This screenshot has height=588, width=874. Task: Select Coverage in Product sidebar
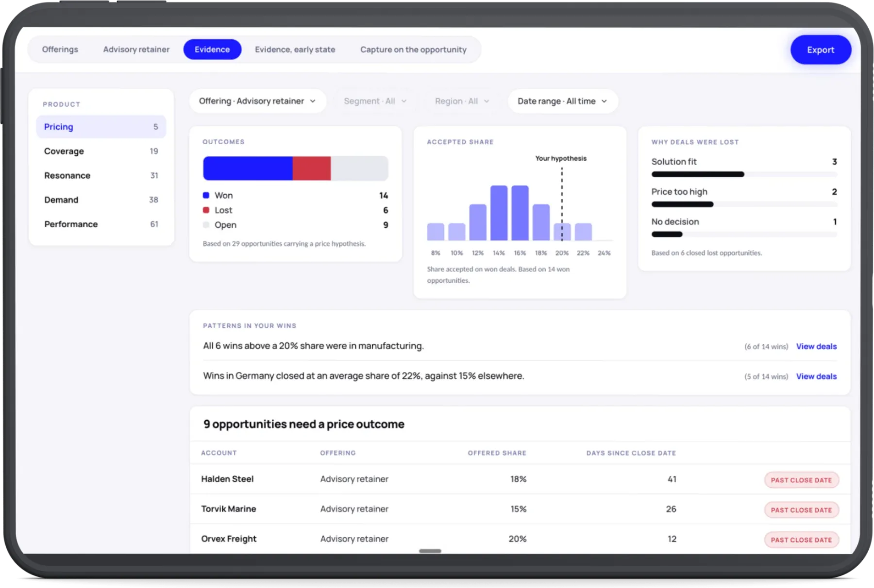[x=101, y=151]
